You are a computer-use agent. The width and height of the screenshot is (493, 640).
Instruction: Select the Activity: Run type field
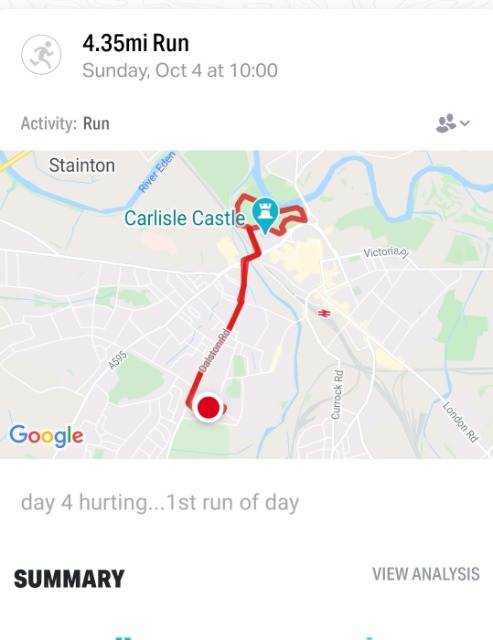pyautogui.click(x=65, y=123)
